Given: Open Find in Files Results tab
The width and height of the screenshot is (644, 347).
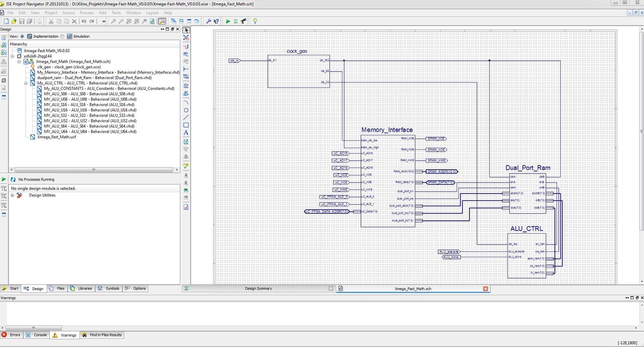Looking at the screenshot, I should (102, 335).
